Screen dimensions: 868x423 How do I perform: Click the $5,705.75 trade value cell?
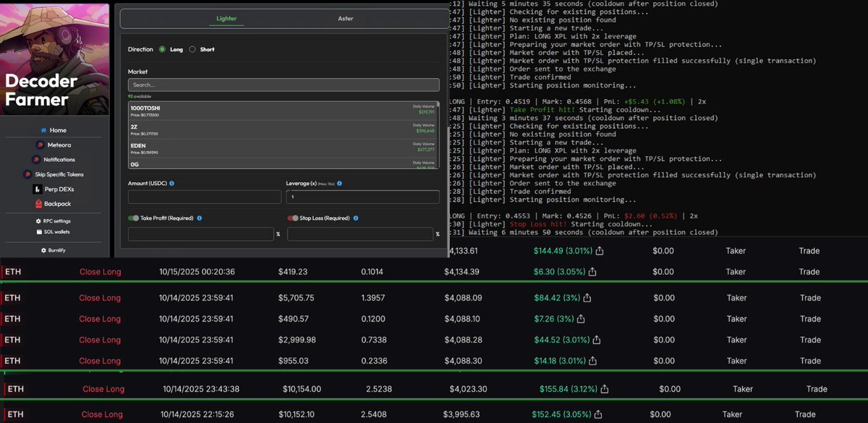(297, 297)
